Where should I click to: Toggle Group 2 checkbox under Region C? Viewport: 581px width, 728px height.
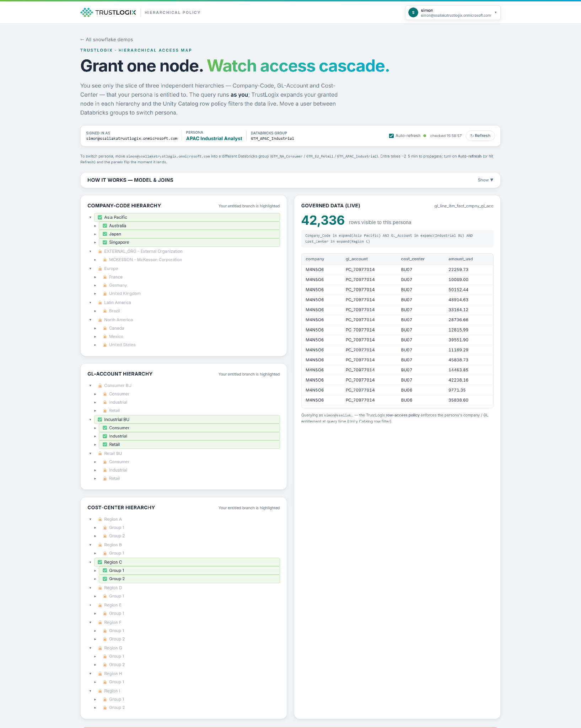(x=105, y=579)
